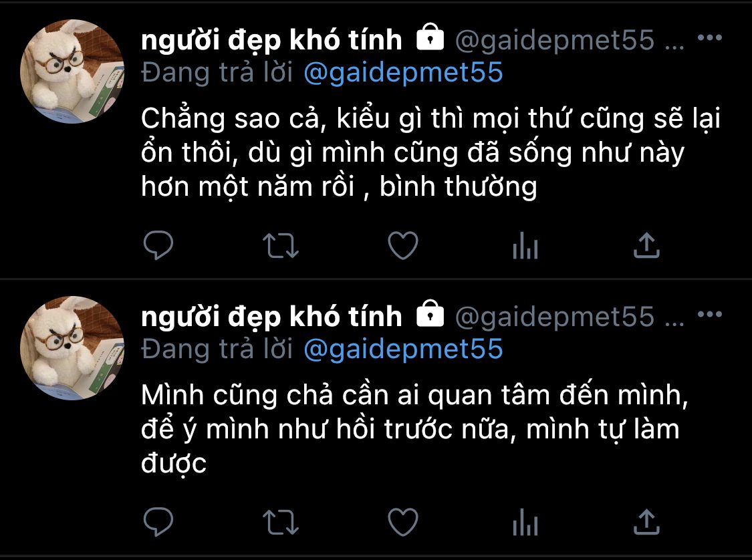
Task: Reply to the first tweet about "Chẳng sao cả"
Action: point(158,245)
